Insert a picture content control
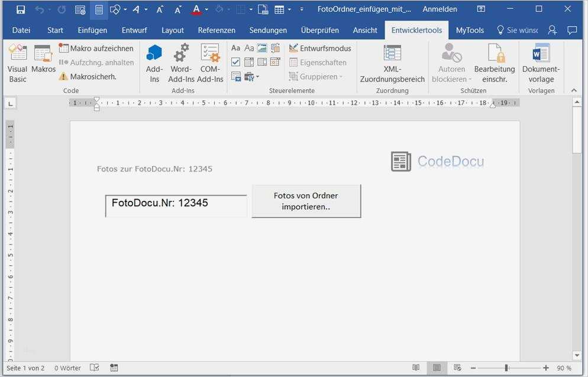 click(262, 48)
